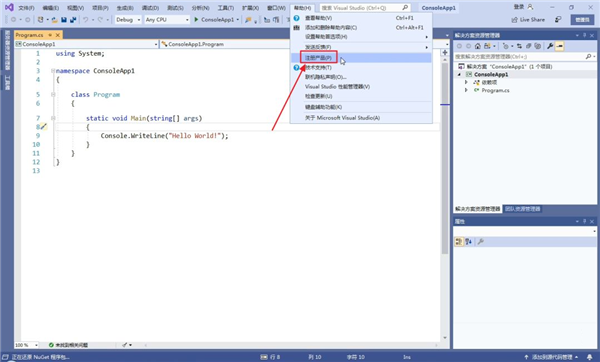Click the editor vertical scrollbar
The width and height of the screenshot is (600, 362).
[x=445, y=159]
